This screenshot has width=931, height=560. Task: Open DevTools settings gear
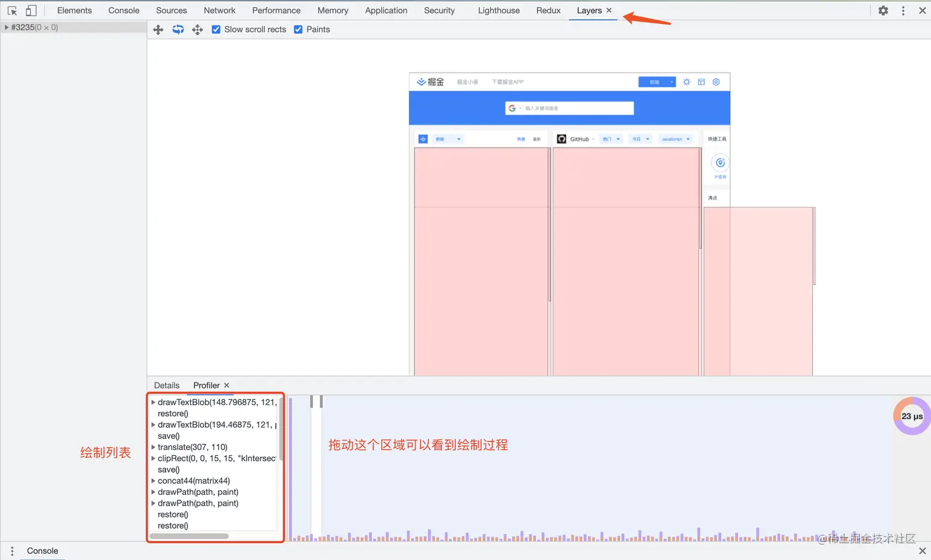883,10
